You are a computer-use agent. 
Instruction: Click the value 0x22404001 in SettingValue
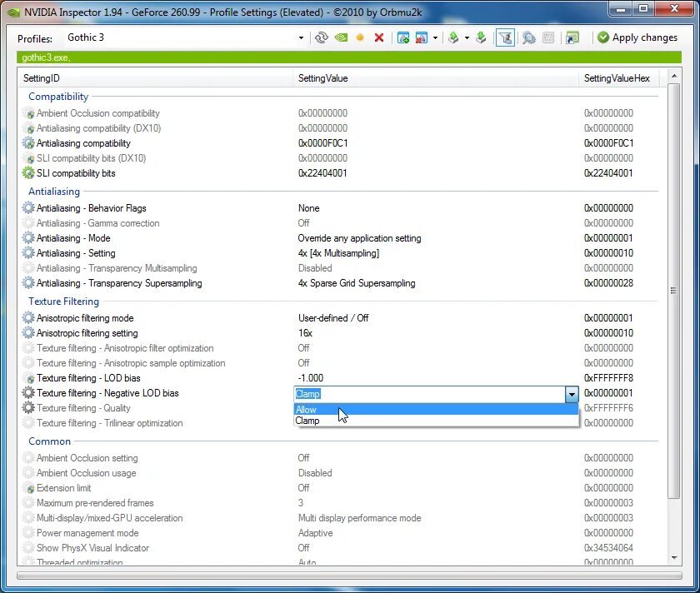tap(322, 173)
